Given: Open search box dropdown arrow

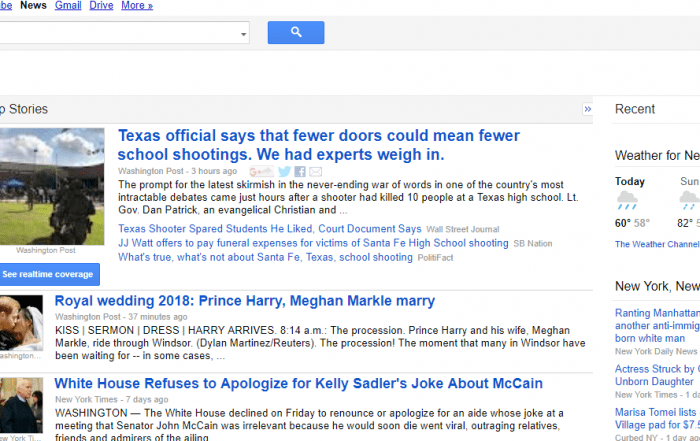Looking at the screenshot, I should pyautogui.click(x=244, y=34).
